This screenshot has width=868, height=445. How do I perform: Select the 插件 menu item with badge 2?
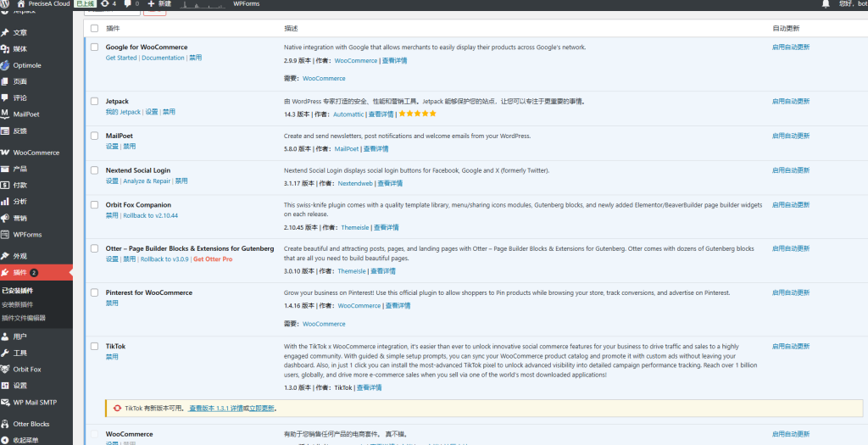pyautogui.click(x=36, y=272)
